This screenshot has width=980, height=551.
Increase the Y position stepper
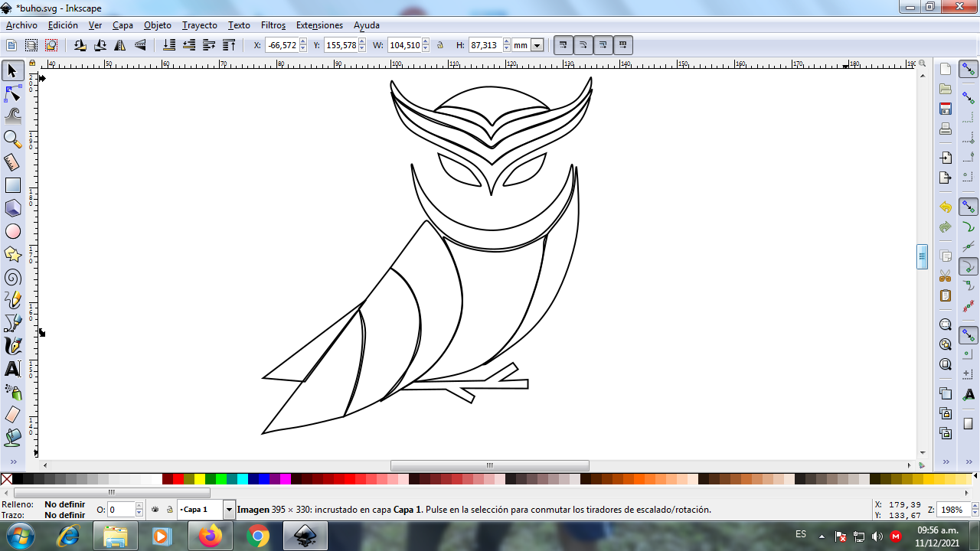point(363,42)
